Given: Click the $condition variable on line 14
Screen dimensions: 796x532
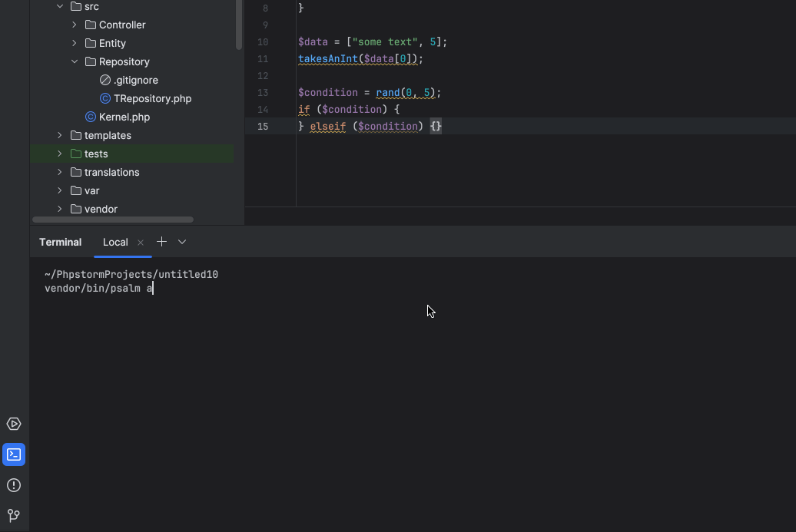Looking at the screenshot, I should click(x=352, y=110).
